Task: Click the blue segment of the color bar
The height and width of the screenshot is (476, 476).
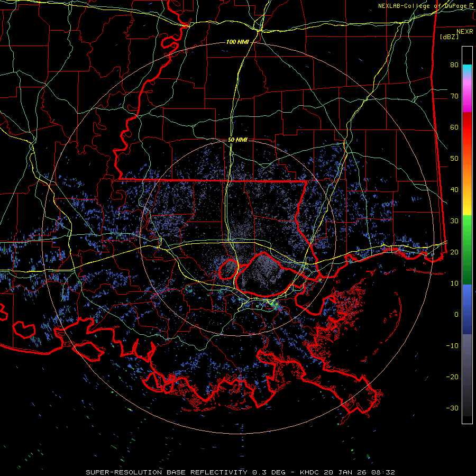Action: coord(467,309)
